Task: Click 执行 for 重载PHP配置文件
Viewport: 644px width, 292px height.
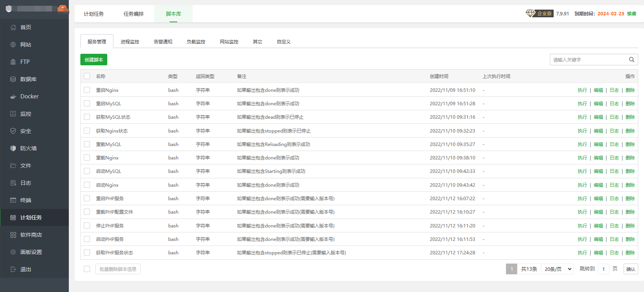Action: point(582,212)
